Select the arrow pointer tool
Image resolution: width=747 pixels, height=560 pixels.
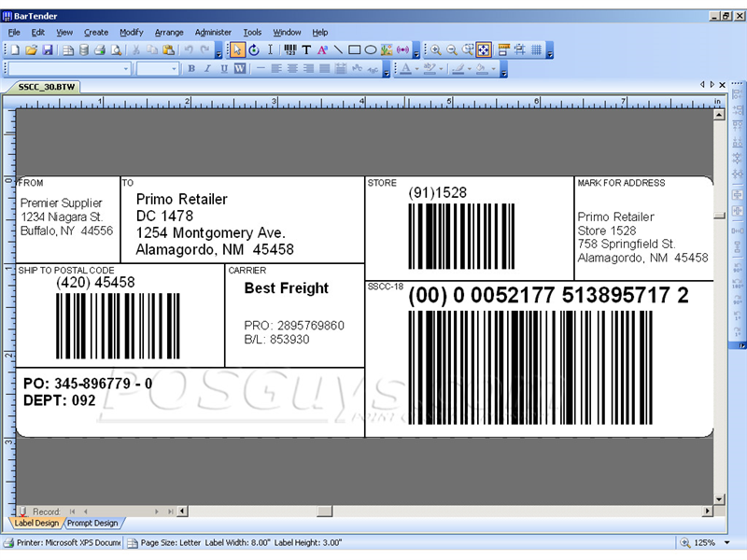click(x=237, y=50)
